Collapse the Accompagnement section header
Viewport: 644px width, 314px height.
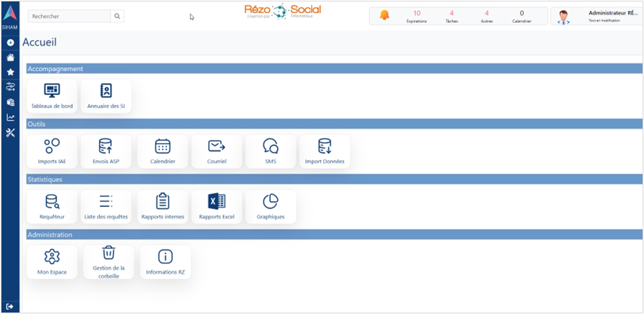(x=334, y=69)
